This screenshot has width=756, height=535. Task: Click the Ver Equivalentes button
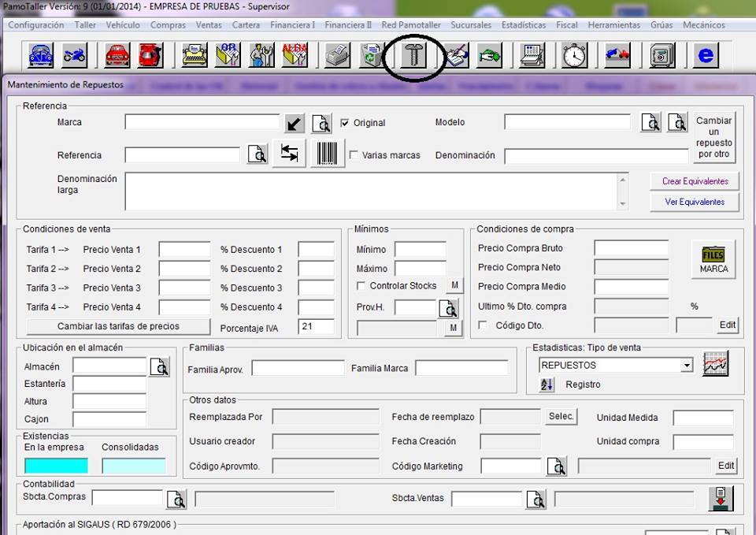point(695,202)
